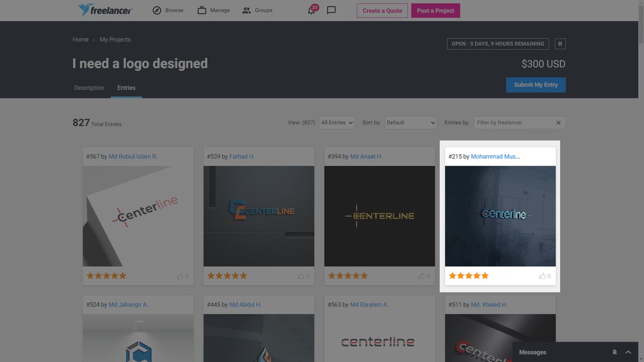Viewport: 644px width, 362px height.
Task: Open the All Entries view dropdown
Action: click(x=336, y=122)
